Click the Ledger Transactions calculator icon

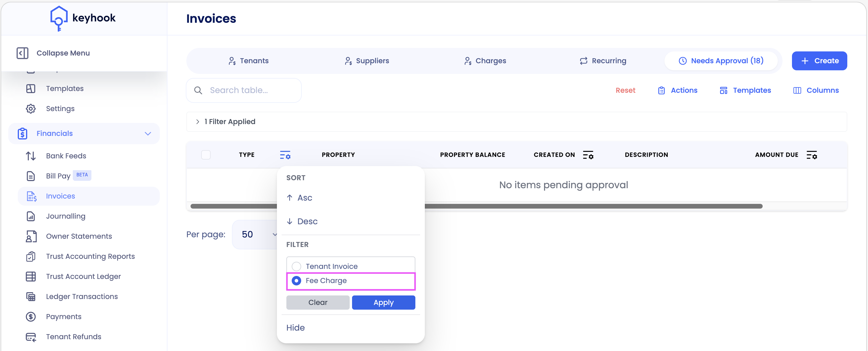(x=31, y=296)
